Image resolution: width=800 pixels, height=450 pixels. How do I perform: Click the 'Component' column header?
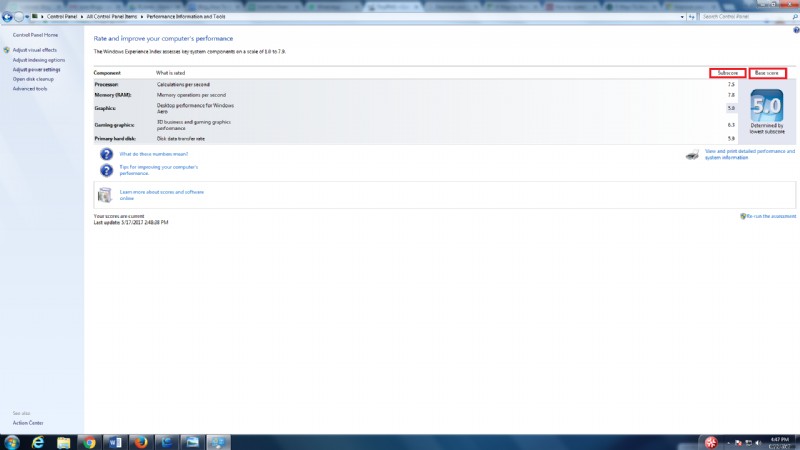(x=107, y=73)
